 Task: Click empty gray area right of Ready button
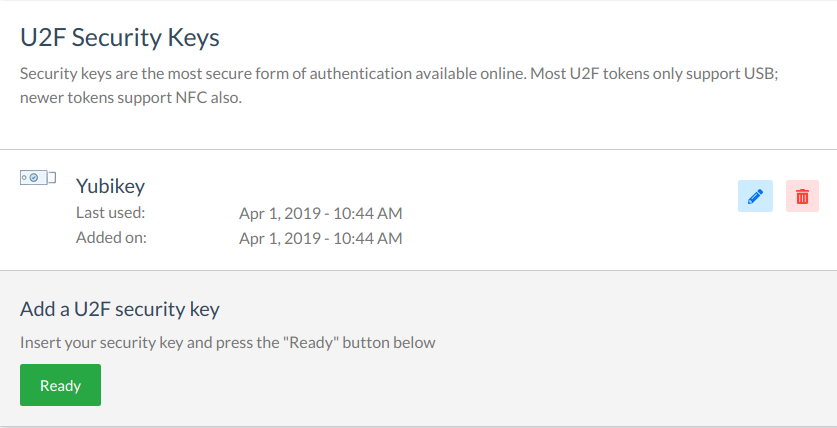[400, 385]
